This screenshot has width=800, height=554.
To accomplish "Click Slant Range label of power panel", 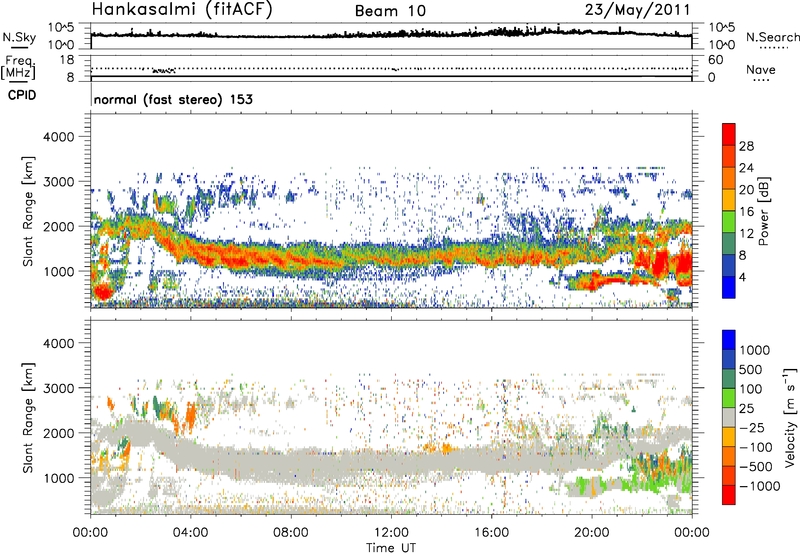I will 29,211.
